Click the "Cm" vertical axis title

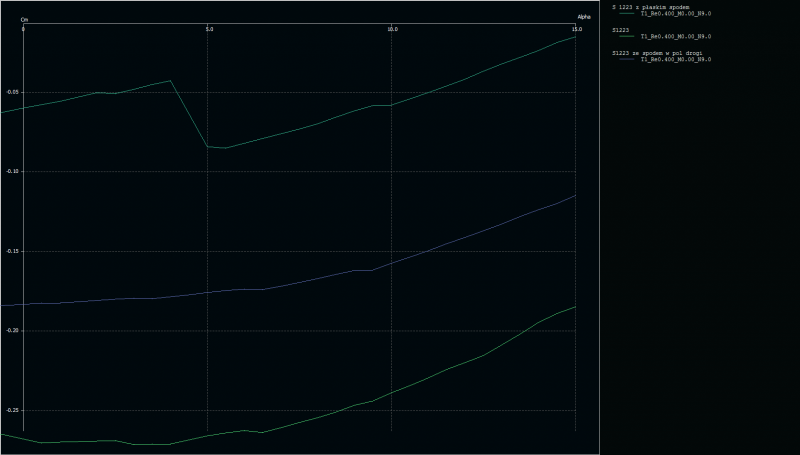(24, 19)
